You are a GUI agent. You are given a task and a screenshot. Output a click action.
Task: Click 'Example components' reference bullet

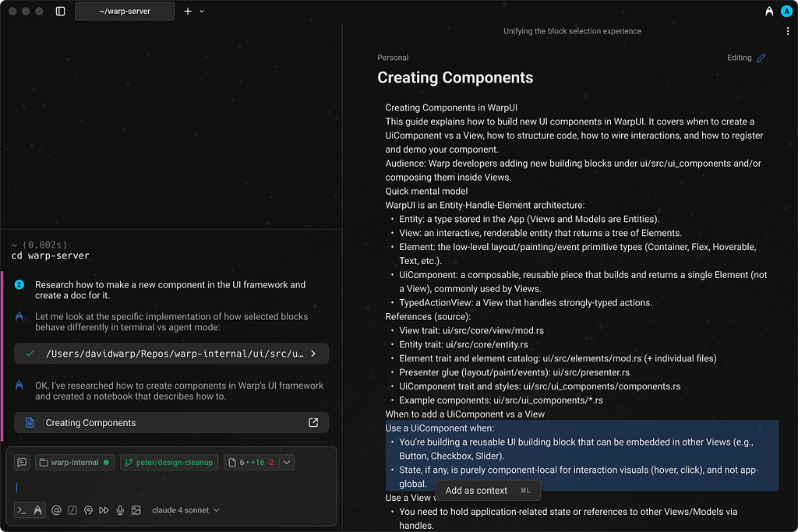coord(501,400)
